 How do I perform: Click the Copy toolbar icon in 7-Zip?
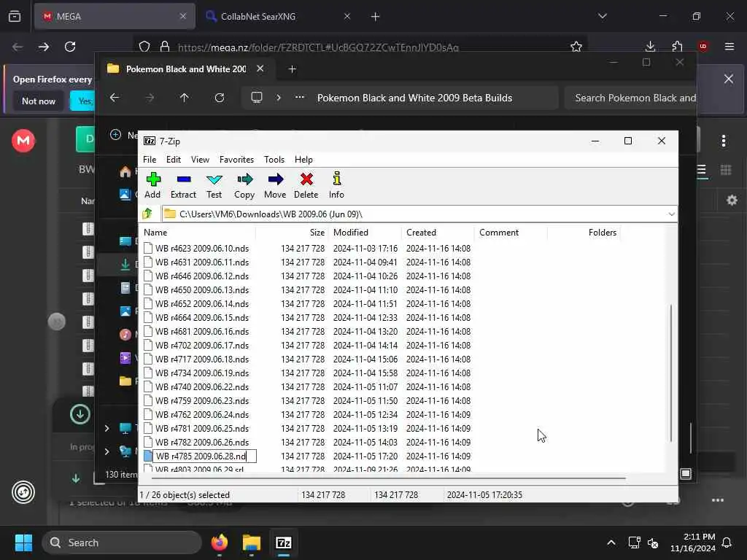click(244, 184)
